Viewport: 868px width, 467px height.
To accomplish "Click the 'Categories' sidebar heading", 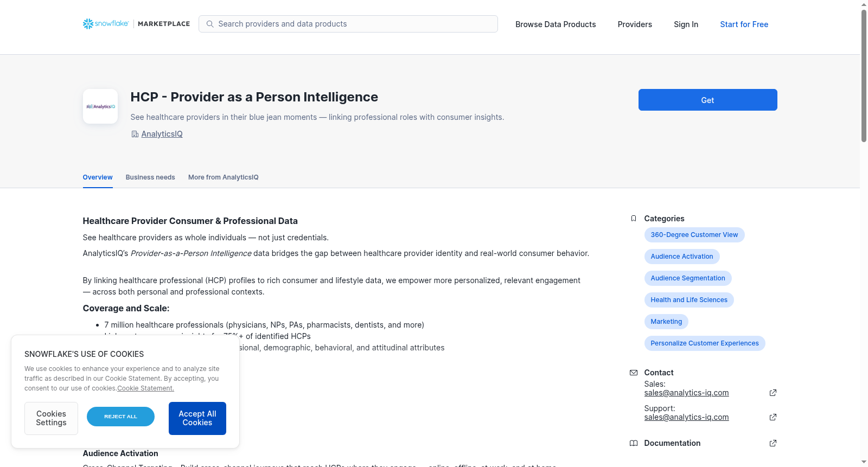I will (665, 219).
